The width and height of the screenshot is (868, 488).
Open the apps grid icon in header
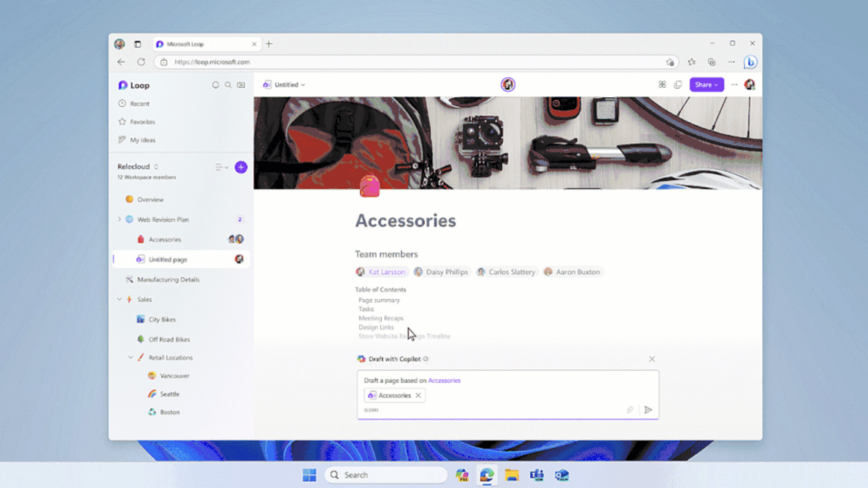[662, 85]
